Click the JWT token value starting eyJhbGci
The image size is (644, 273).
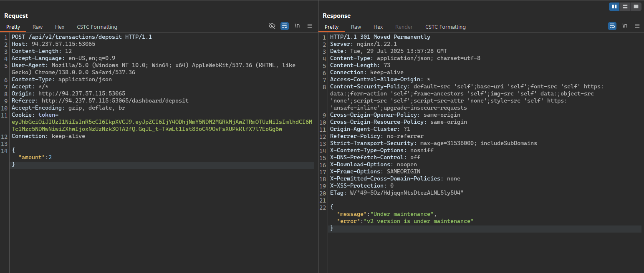click(162, 125)
